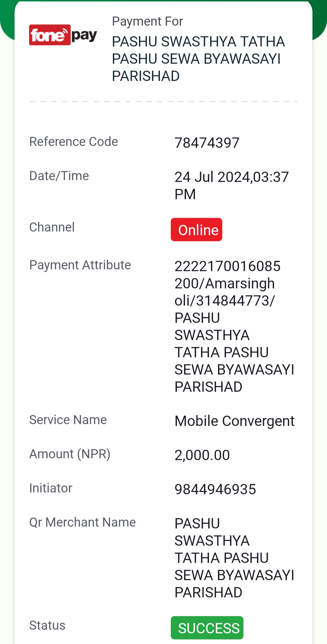Select the Mobile Convergent service name
327x644 pixels.
pos(235,421)
